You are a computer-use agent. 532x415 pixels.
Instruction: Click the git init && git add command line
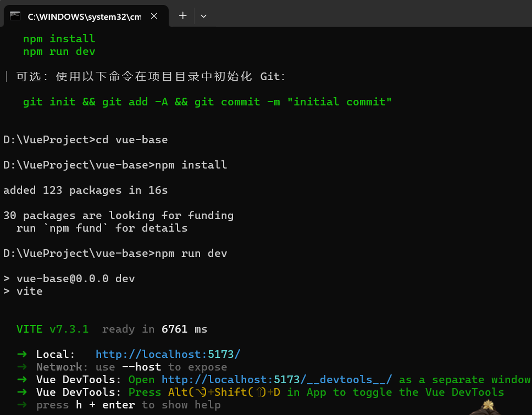point(207,102)
